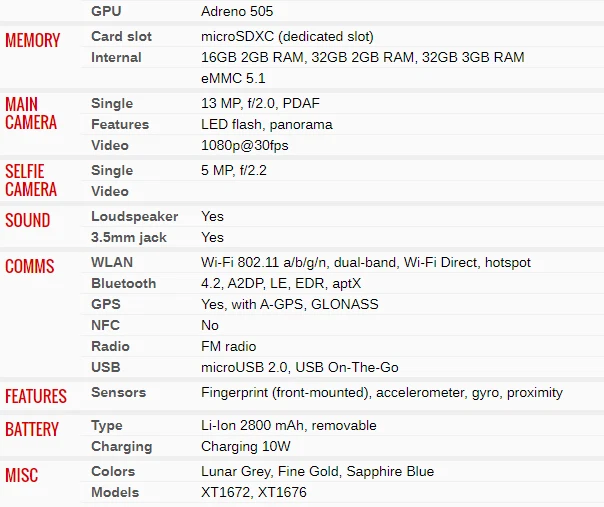Open the Sensors glossary link
Image resolution: width=604 pixels, height=507 pixels.
pos(118,393)
